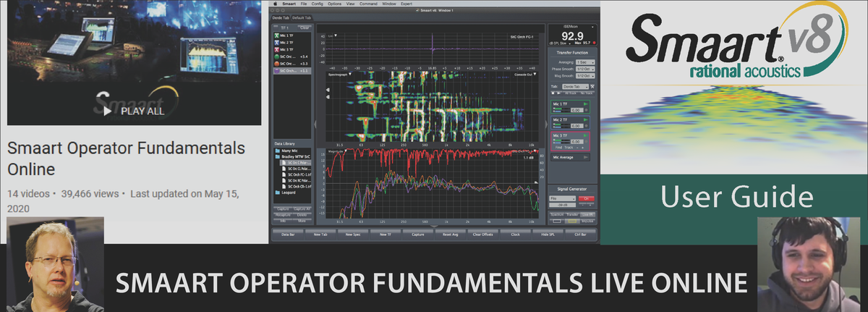The width and height of the screenshot is (868, 312).
Task: Click the Hide SPL button
Action: (548, 235)
